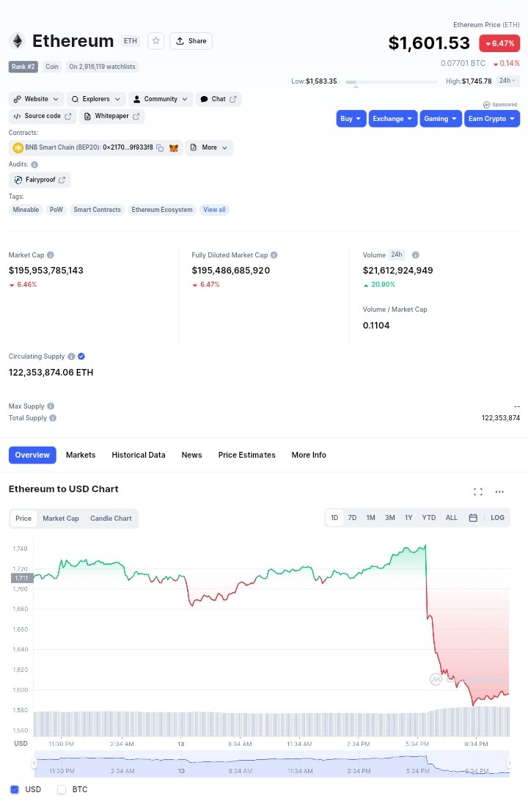Select the Smart Contracts tag
The height and width of the screenshot is (812, 528).
tap(97, 210)
